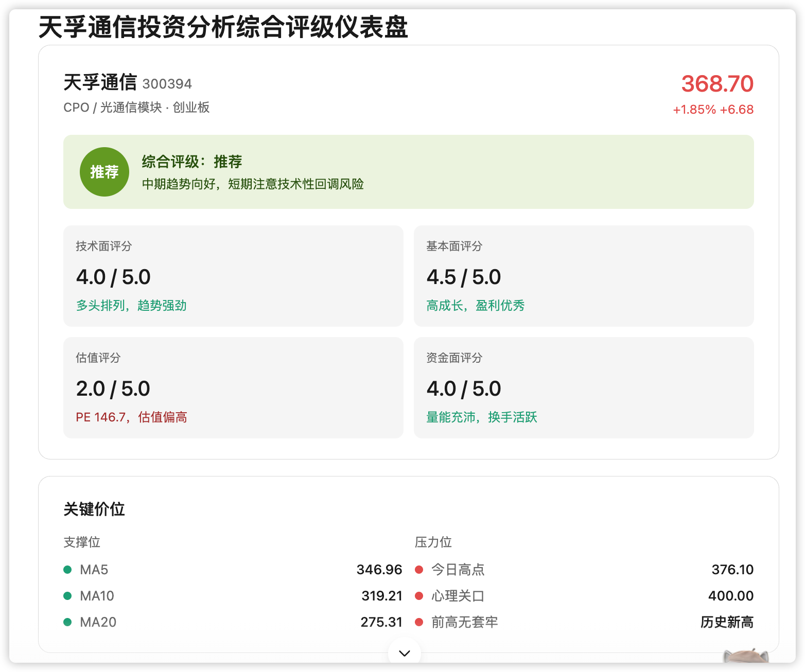
Task: Click the 心理关口 value 400.00
Action: tap(731, 596)
